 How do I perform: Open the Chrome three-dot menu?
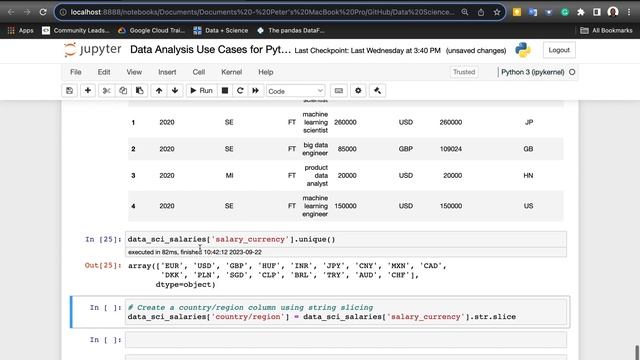[x=629, y=12]
